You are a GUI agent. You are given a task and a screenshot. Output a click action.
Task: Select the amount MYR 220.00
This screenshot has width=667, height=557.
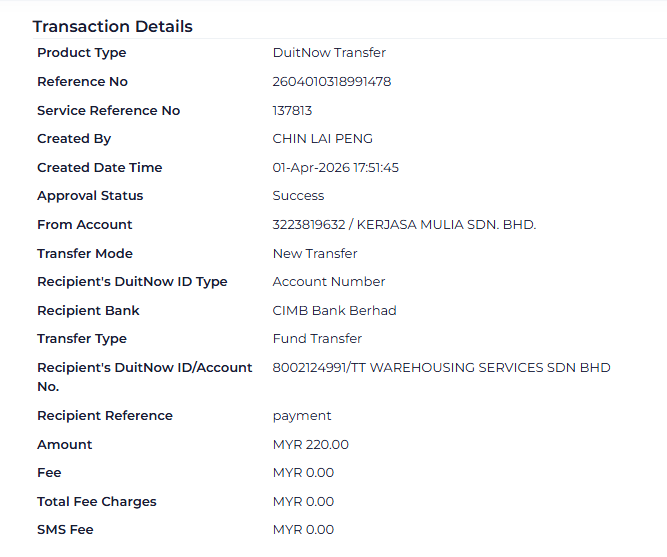tap(311, 445)
